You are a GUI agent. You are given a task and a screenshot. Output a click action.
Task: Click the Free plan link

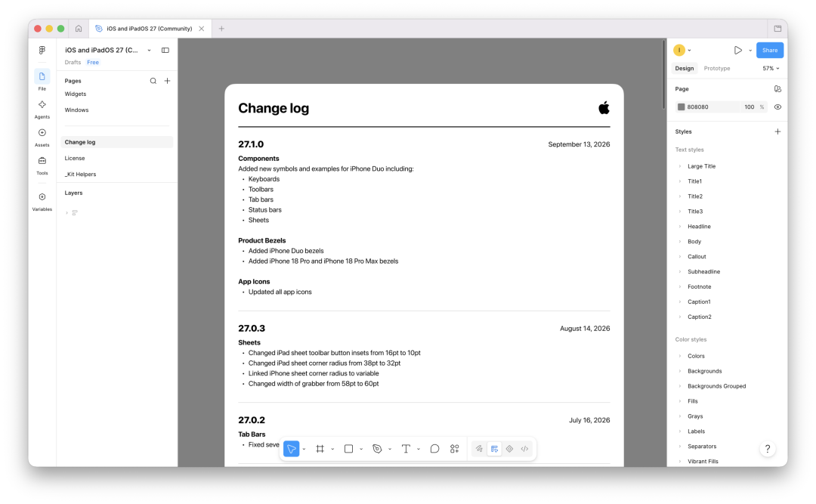pos(93,63)
